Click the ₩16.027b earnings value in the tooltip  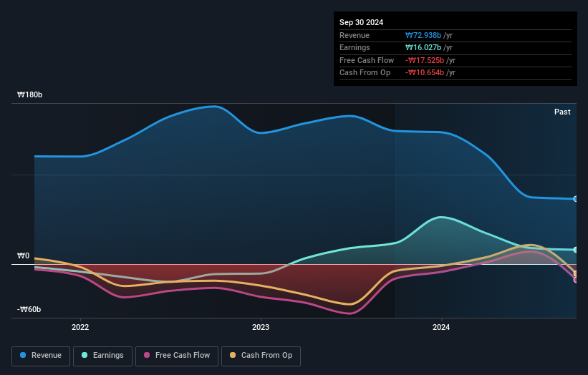(x=423, y=47)
